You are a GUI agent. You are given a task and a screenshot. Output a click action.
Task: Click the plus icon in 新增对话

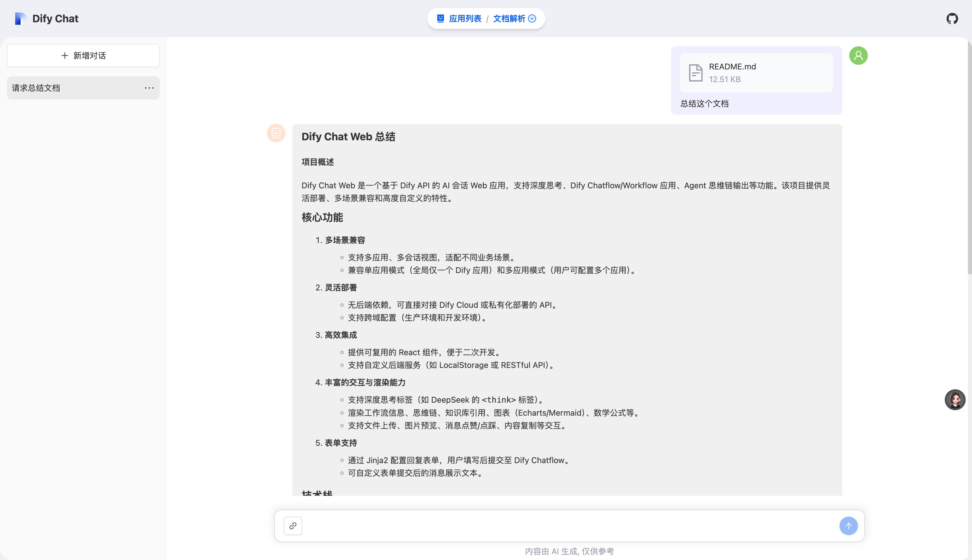(65, 55)
